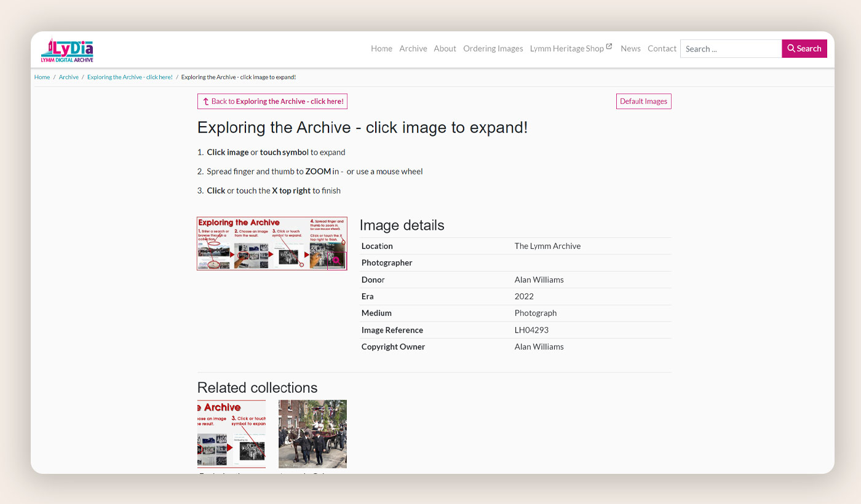Click the magnifier zoom icon on the image
This screenshot has height=504, width=861.
[x=336, y=260]
